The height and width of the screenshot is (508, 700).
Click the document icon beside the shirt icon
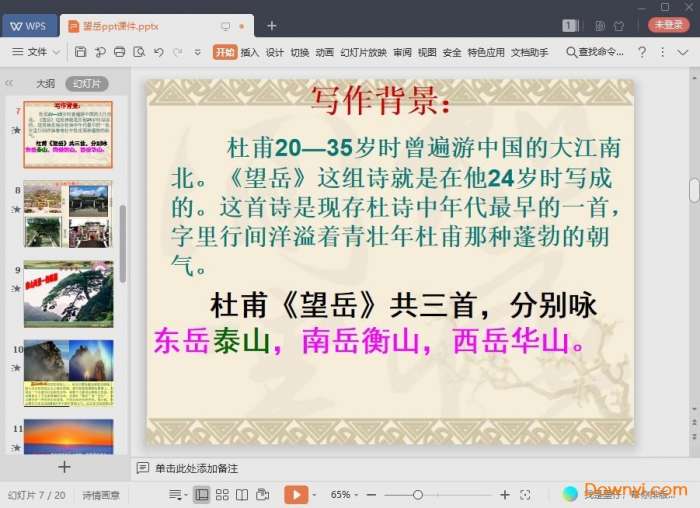pyautogui.click(x=600, y=26)
